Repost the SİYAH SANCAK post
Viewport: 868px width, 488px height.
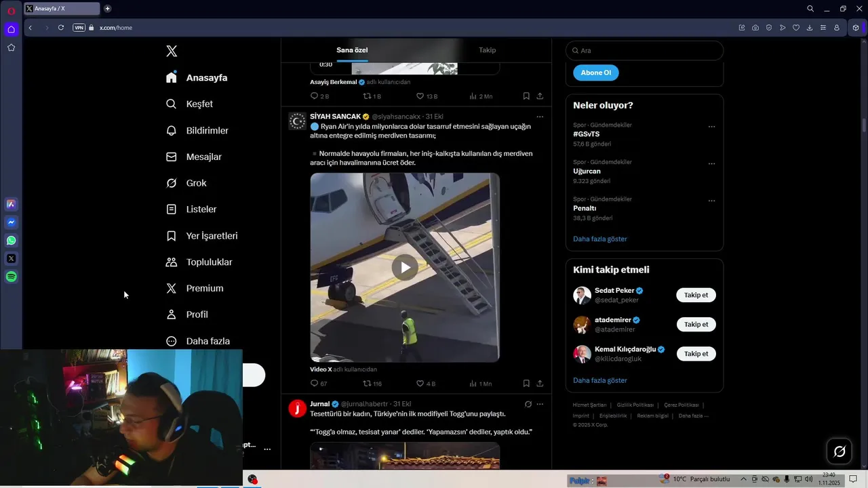[372, 384]
